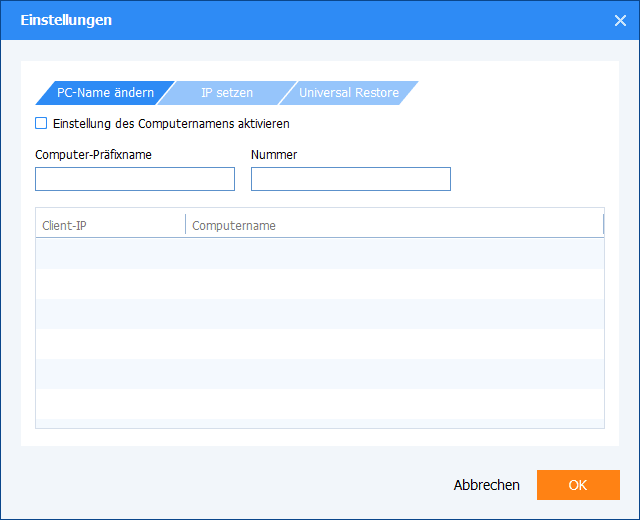
Task: Focus the Computer-Präfixname input field
Action: pos(135,179)
